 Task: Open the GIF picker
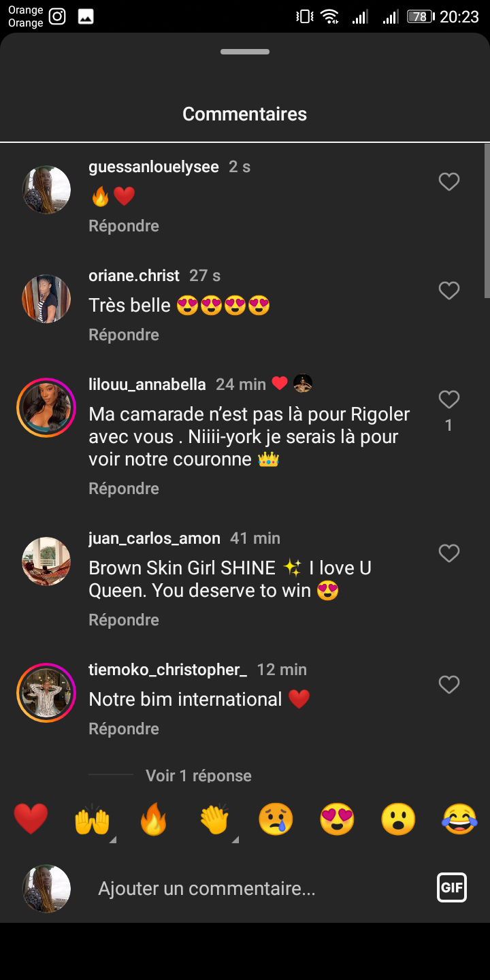coord(452,887)
